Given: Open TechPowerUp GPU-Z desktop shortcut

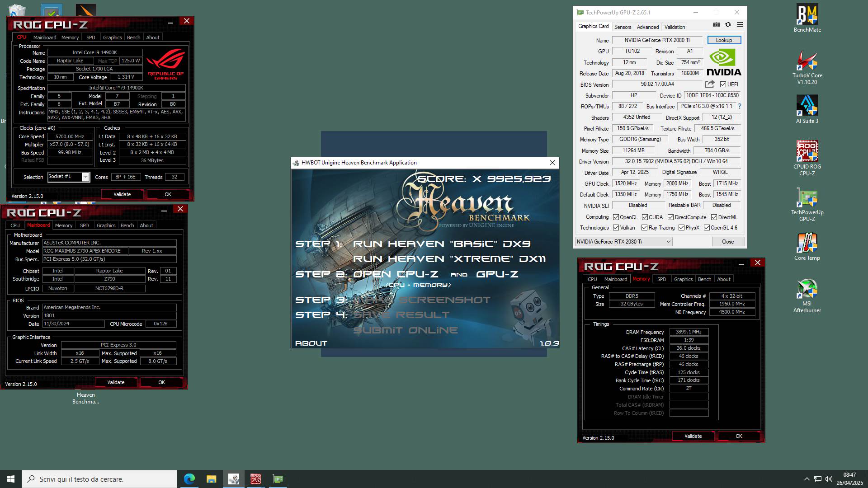Looking at the screenshot, I should (807, 204).
